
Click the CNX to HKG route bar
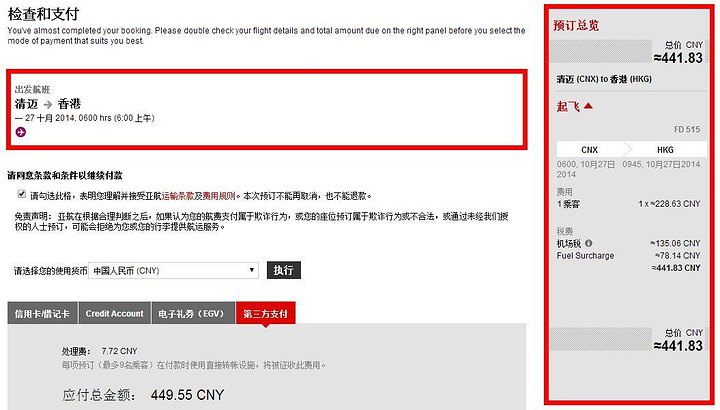click(631, 150)
